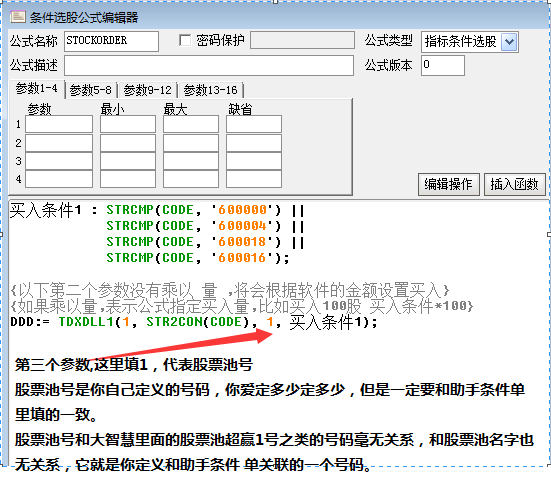551x490 pixels.
Task: Open the 参数9-12 tab
Action: coord(148,90)
